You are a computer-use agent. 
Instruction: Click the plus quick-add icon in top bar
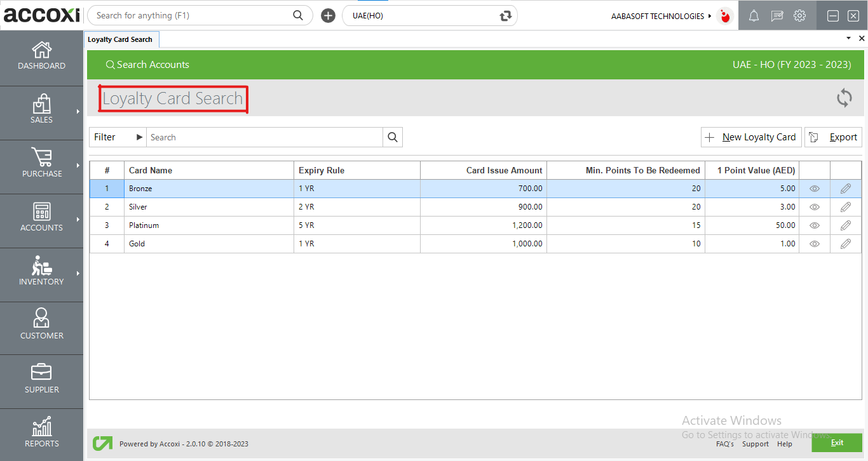click(x=328, y=16)
